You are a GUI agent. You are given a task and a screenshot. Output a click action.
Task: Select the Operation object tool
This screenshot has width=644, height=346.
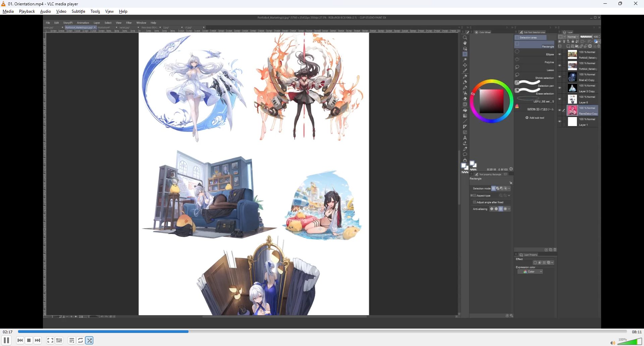click(x=465, y=49)
